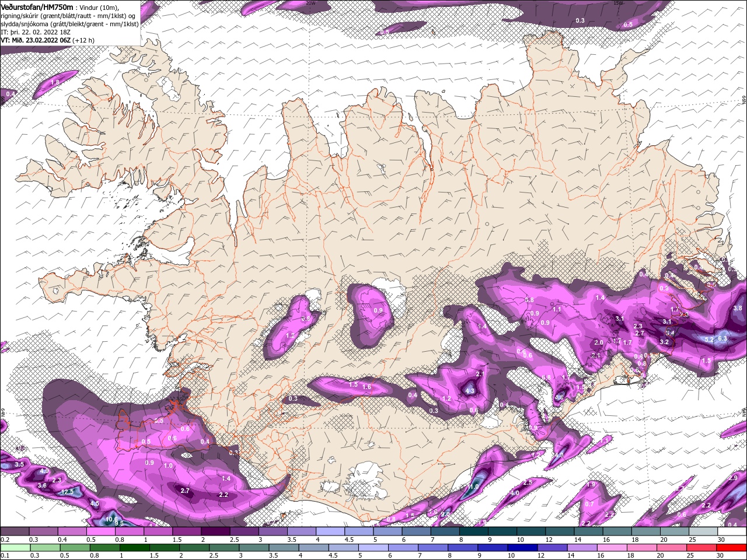Click the light gray swatch at 25 in top legend row
The image size is (747, 560).
[x=704, y=531]
